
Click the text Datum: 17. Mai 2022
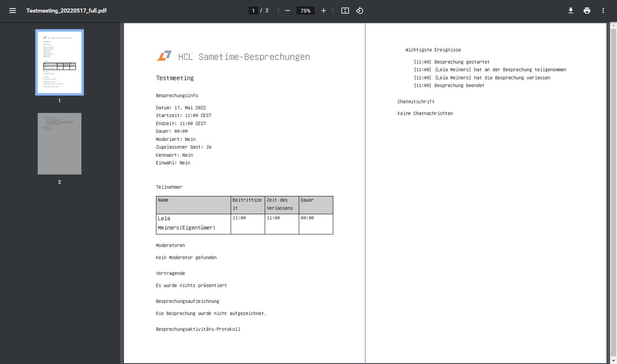tap(181, 108)
